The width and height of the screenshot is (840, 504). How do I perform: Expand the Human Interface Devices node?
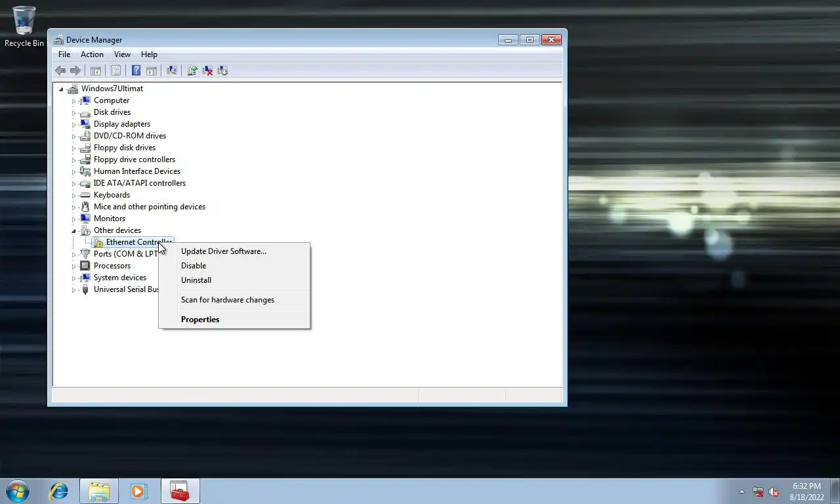73,172
